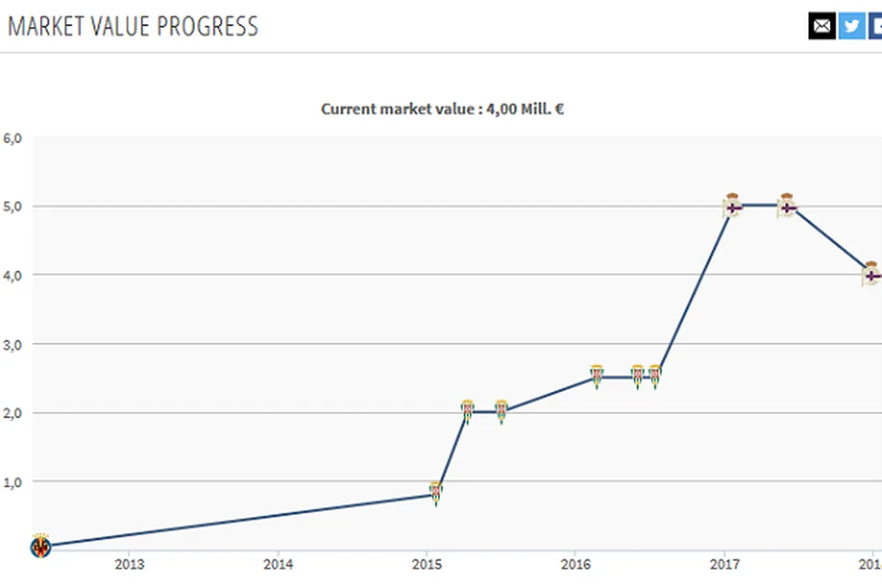This screenshot has height=588, width=882.
Task: Select the leftmost crest marker at the 2,5 level
Action: [x=596, y=376]
